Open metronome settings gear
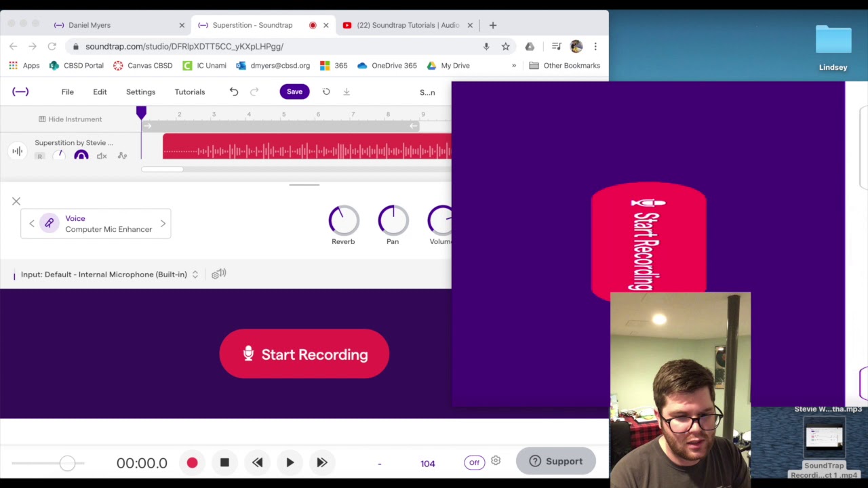The width and height of the screenshot is (868, 488). click(x=496, y=461)
